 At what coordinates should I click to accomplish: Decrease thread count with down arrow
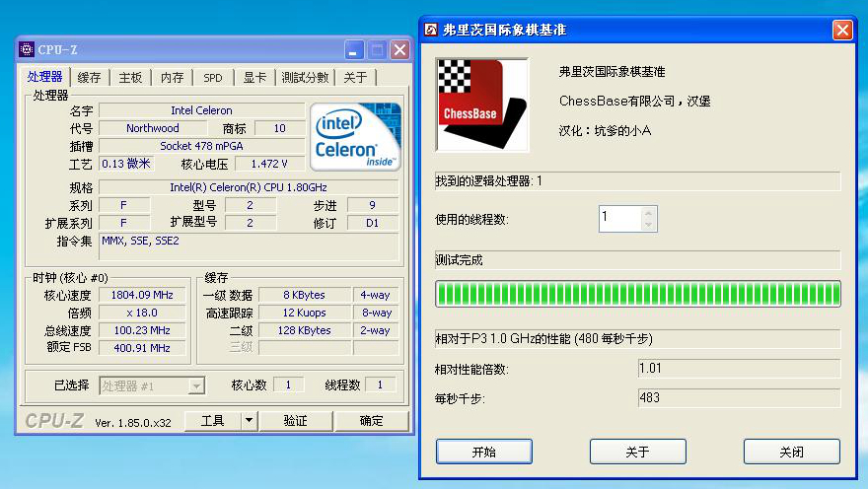[x=648, y=225]
